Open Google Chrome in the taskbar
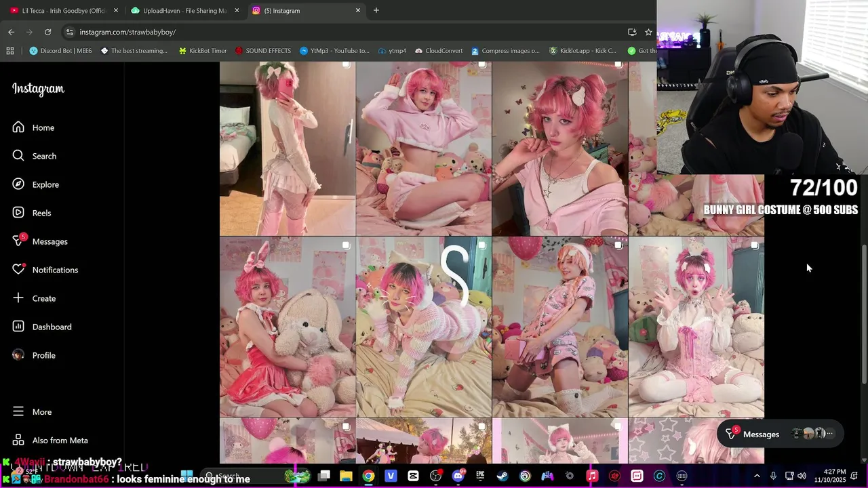Viewport: 868px width, 488px height. click(368, 476)
